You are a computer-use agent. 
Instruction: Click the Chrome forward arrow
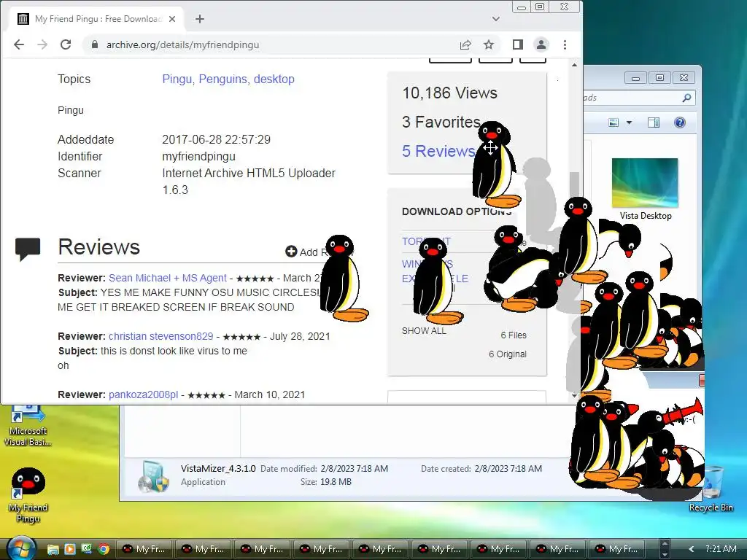pyautogui.click(x=42, y=44)
